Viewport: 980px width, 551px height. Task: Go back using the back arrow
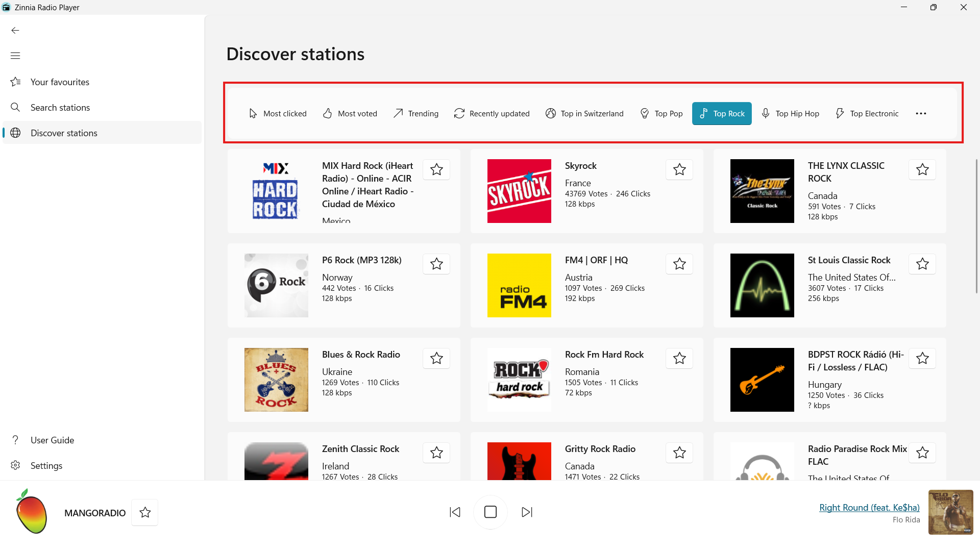point(15,30)
